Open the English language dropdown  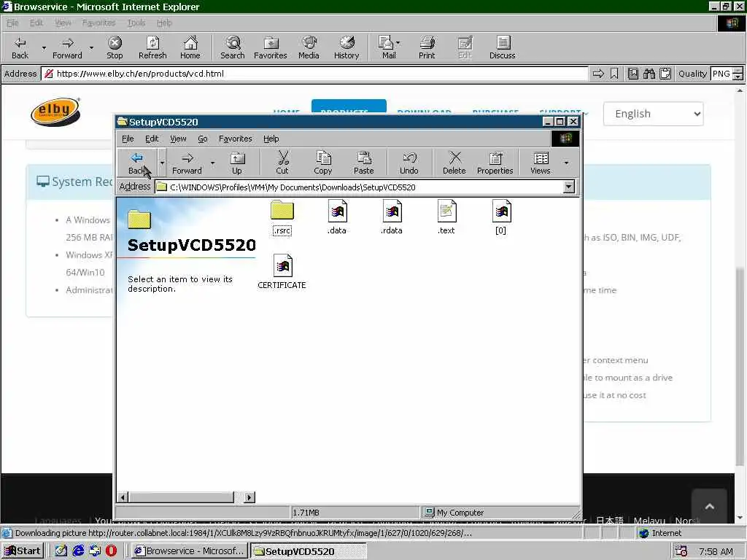(653, 114)
